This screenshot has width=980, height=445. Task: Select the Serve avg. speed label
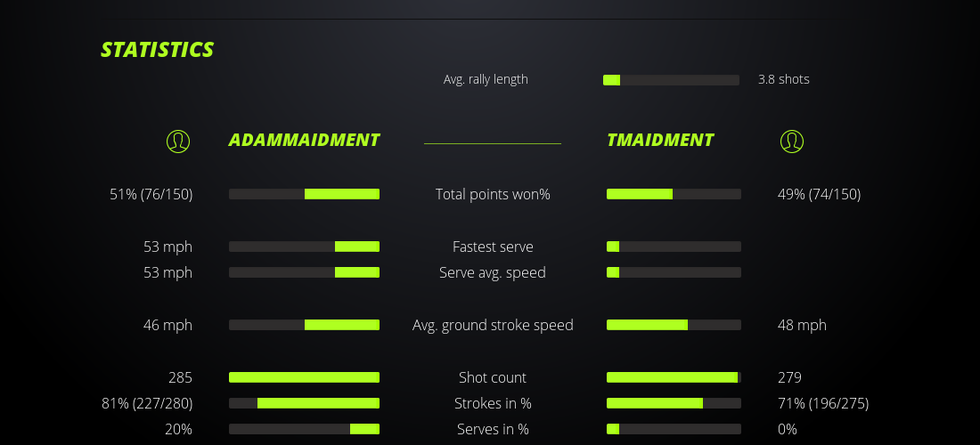493,272
